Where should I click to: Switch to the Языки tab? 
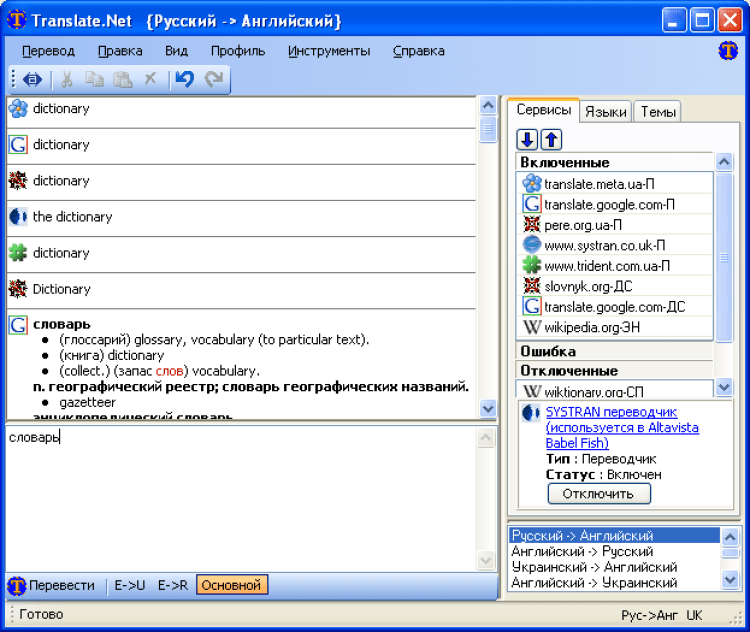[606, 112]
